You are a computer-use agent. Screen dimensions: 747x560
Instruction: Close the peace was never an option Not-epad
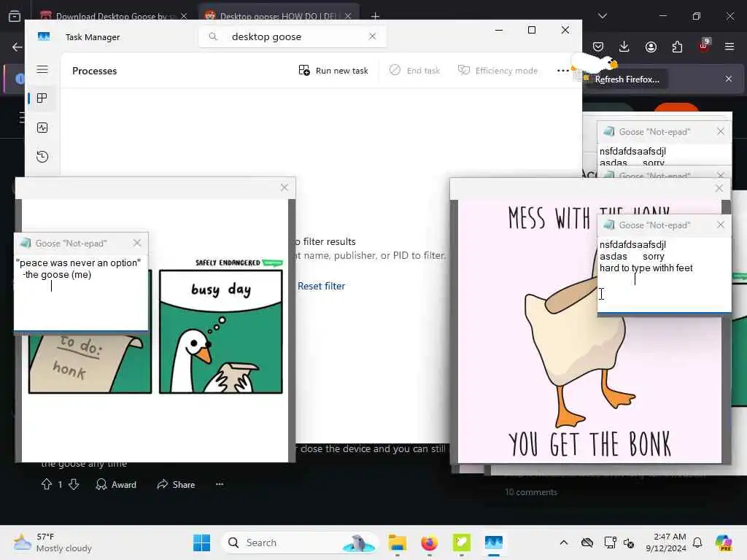(x=137, y=243)
